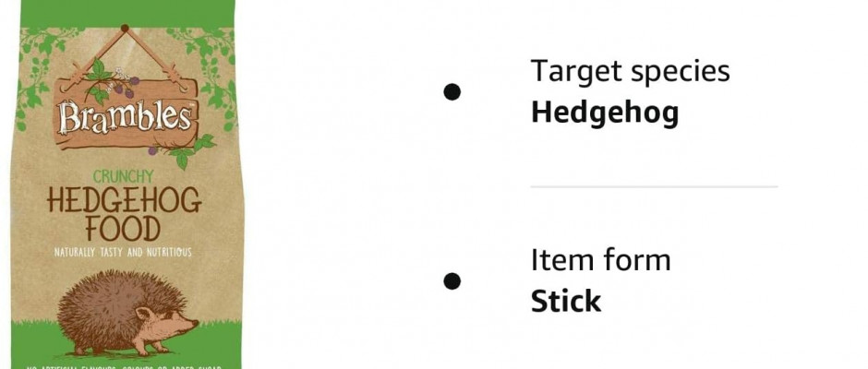The image size is (868, 369).
Task: Click the 'No artificial flavours' text at bag bottom
Action: click(x=124, y=367)
